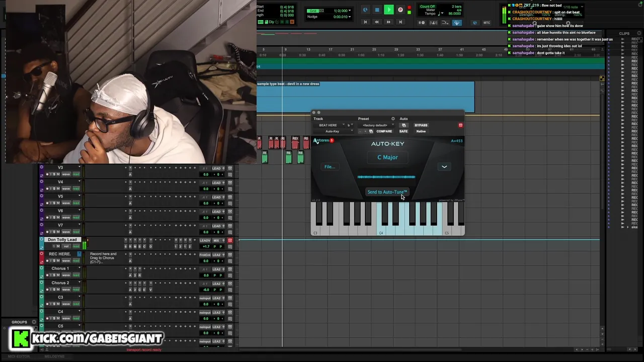Click the MIX output selector on Don Tolly Lead
Viewport: 644px width, 362px height.
216,240
